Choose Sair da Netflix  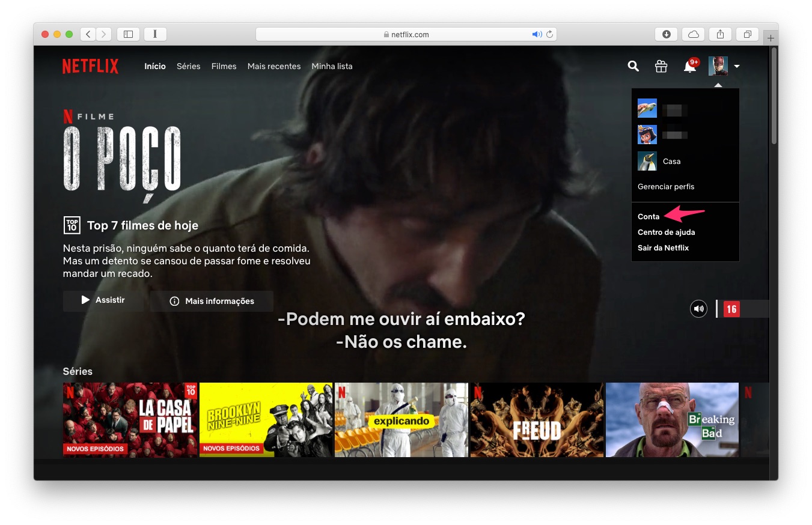pos(663,247)
